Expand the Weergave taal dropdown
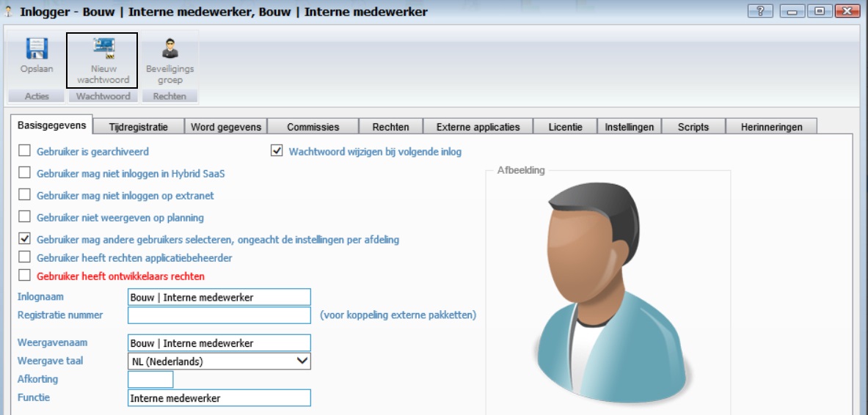Image resolution: width=868 pixels, height=415 pixels. [302, 361]
